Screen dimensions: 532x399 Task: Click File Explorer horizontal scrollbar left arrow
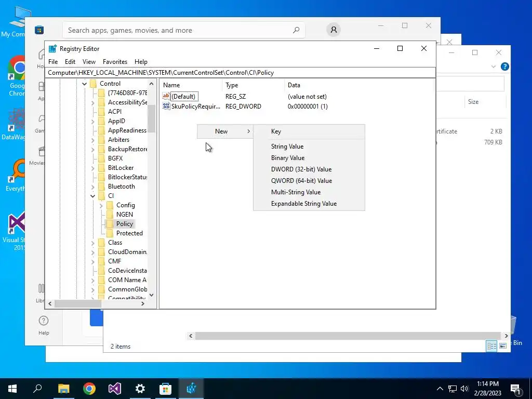click(x=191, y=336)
